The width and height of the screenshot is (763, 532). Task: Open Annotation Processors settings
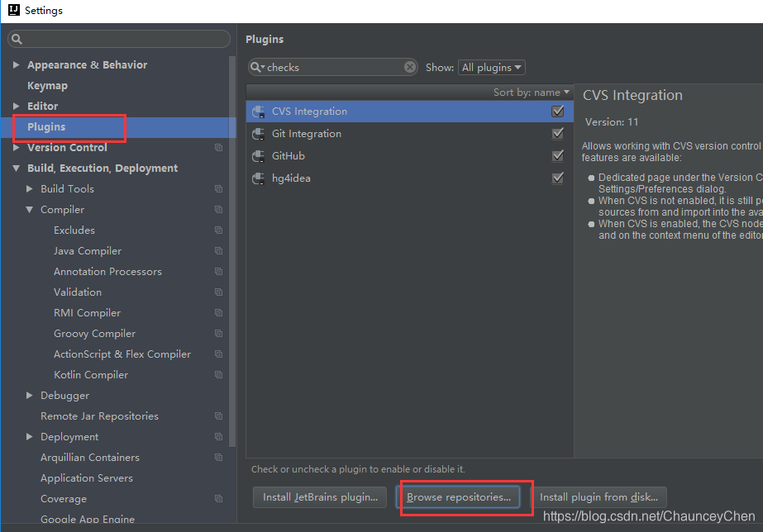point(107,271)
